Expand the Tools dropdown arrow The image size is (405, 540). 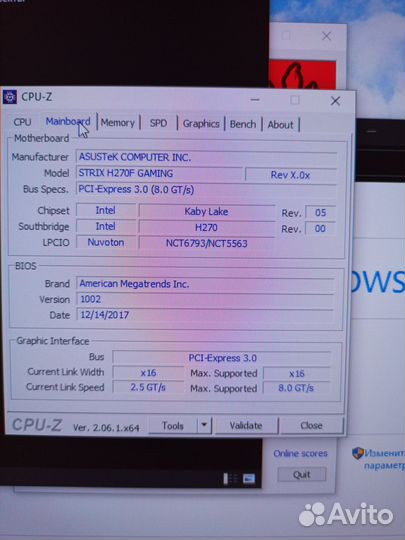204,425
